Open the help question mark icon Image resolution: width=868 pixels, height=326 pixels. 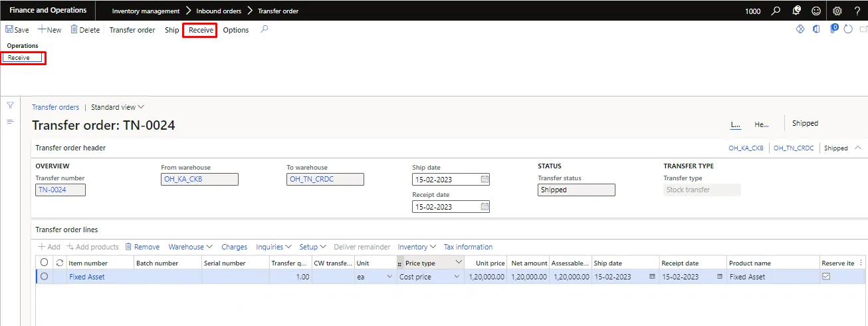[x=857, y=11]
